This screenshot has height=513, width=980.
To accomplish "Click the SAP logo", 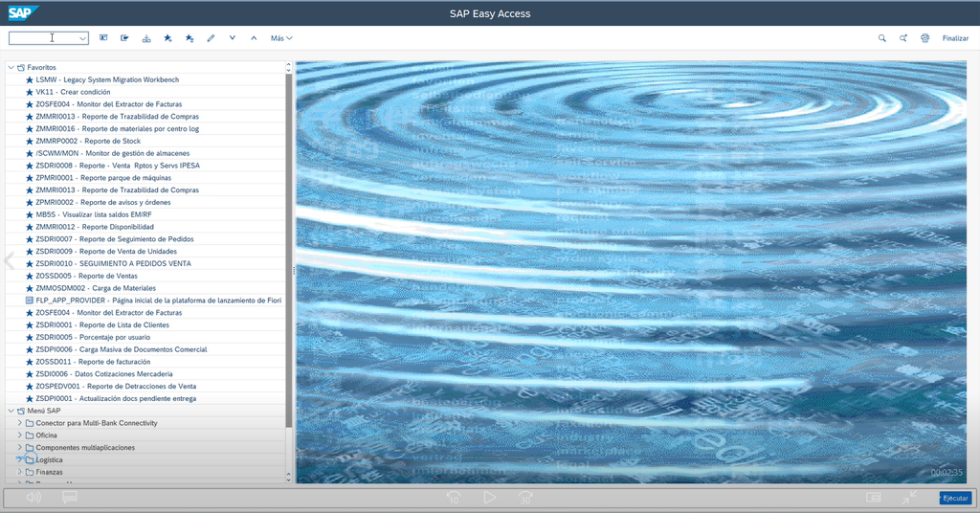I will pyautogui.click(x=23, y=12).
